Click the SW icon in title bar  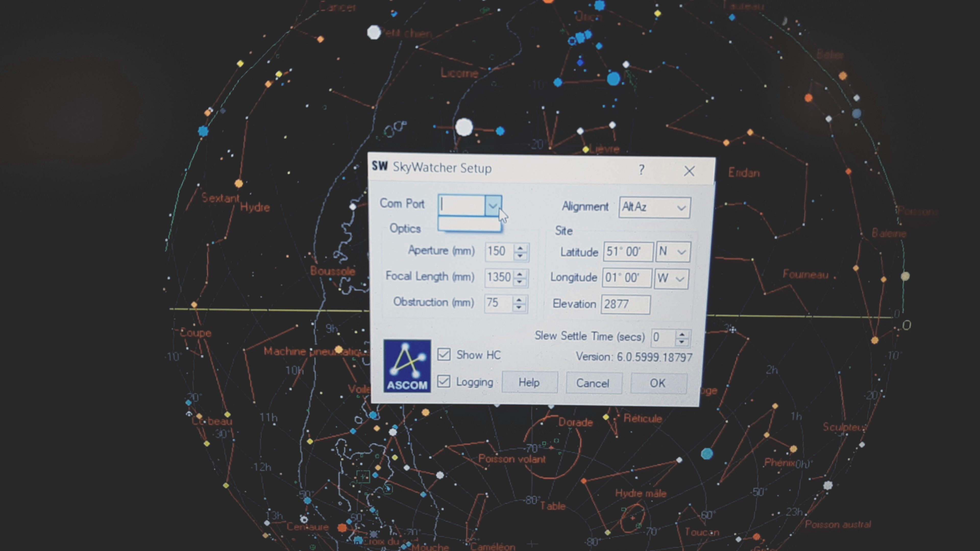tap(379, 166)
